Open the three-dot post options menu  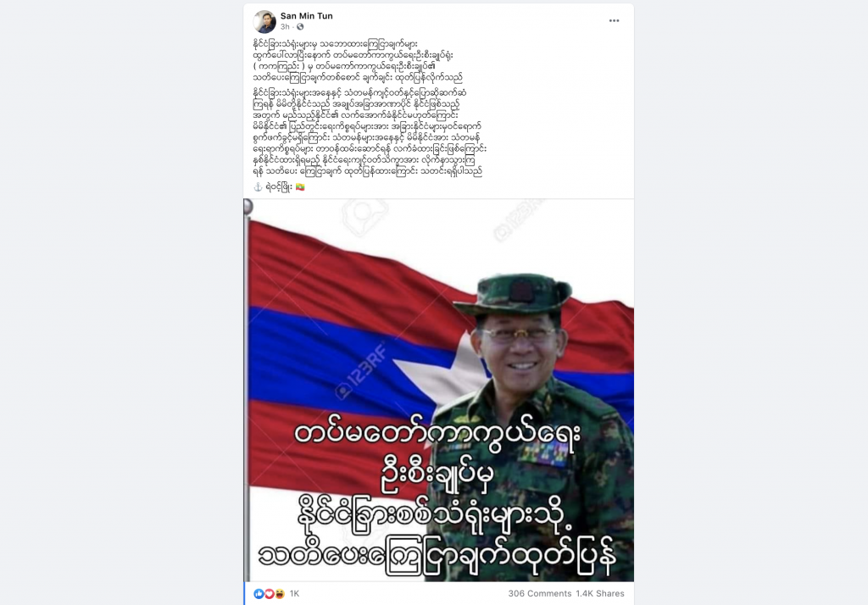[614, 20]
